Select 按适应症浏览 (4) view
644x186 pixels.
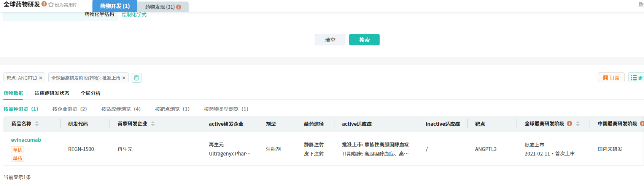121,109
